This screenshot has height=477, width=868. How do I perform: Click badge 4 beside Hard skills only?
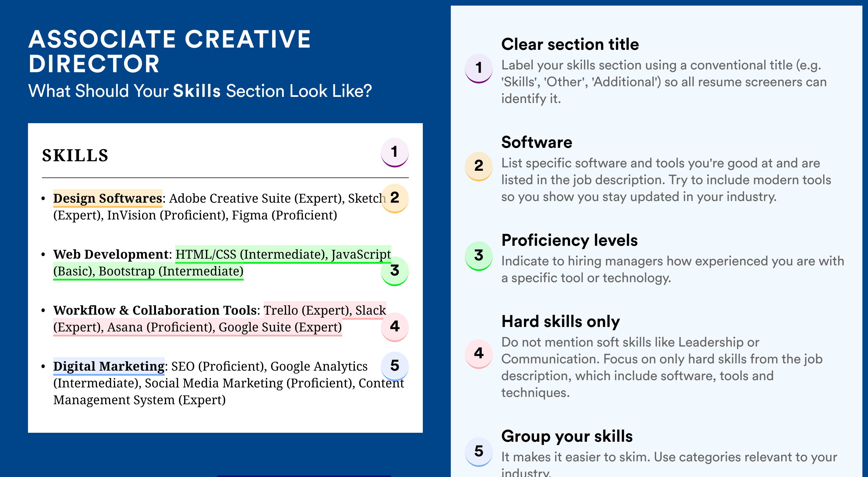point(479,354)
